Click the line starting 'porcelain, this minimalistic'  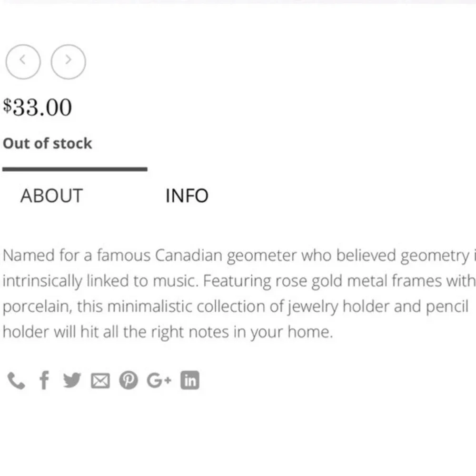tap(236, 307)
